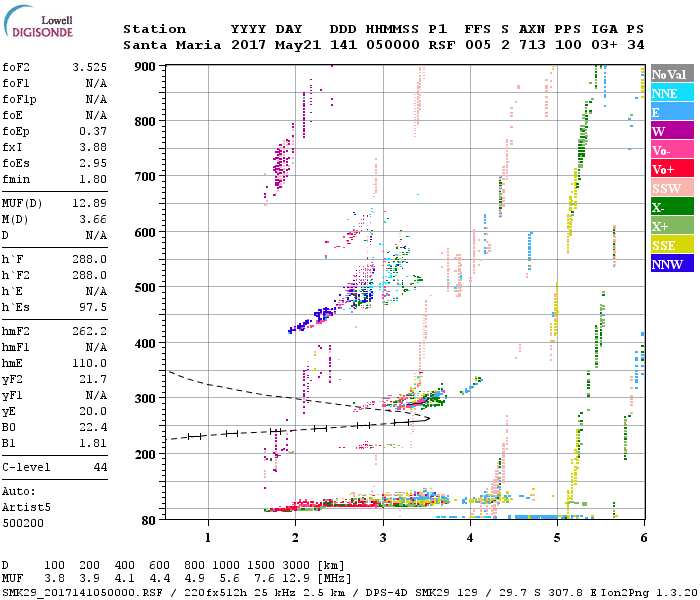Click the date May21 in header

pos(298,45)
